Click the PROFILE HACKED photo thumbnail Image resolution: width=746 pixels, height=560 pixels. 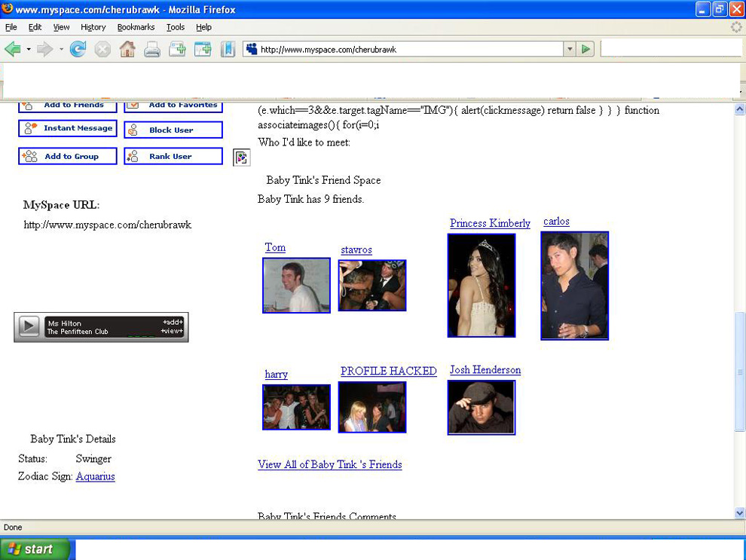click(x=372, y=407)
